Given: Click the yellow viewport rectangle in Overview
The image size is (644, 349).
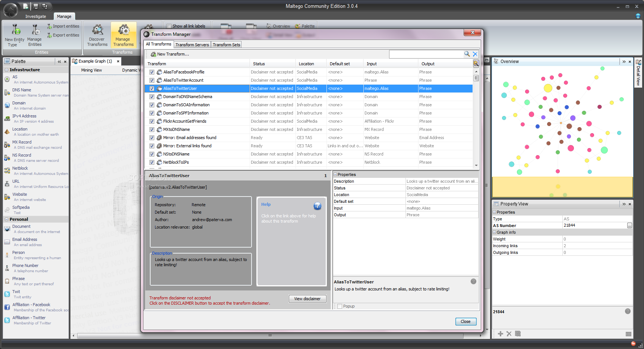Looking at the screenshot, I should 562,187.
